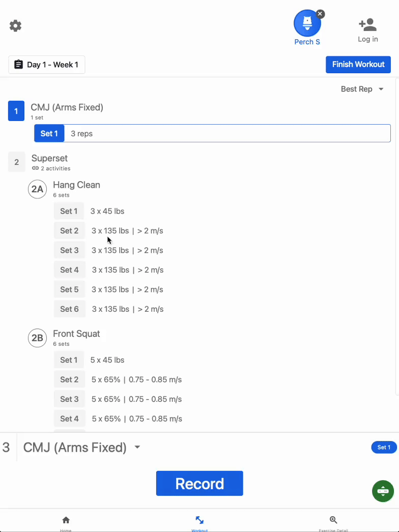Select the Workout tab icon

(199, 520)
